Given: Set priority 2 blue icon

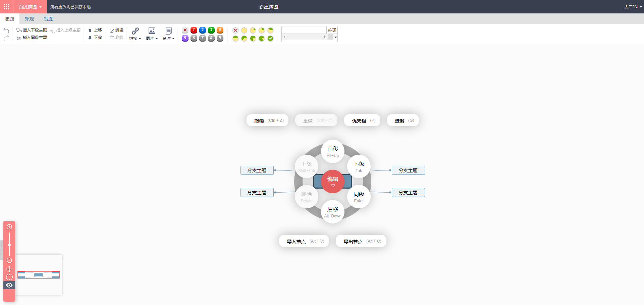Looking at the screenshot, I should click(203, 30).
